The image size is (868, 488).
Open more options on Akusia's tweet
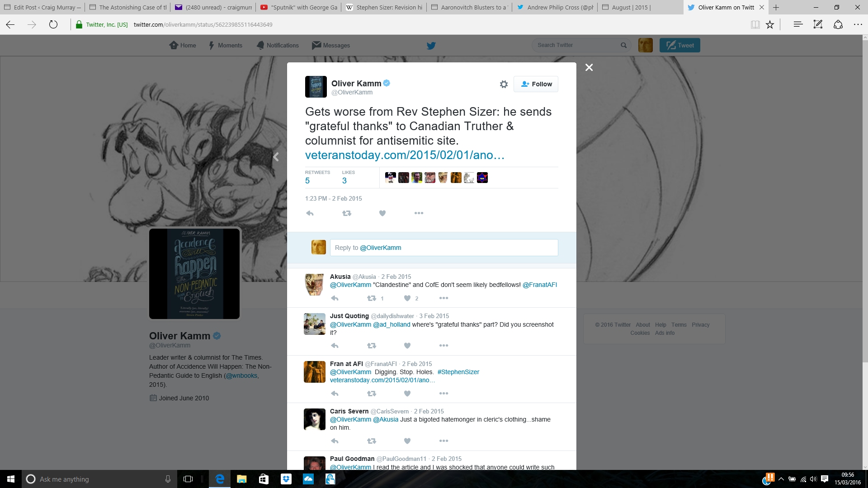click(444, 298)
